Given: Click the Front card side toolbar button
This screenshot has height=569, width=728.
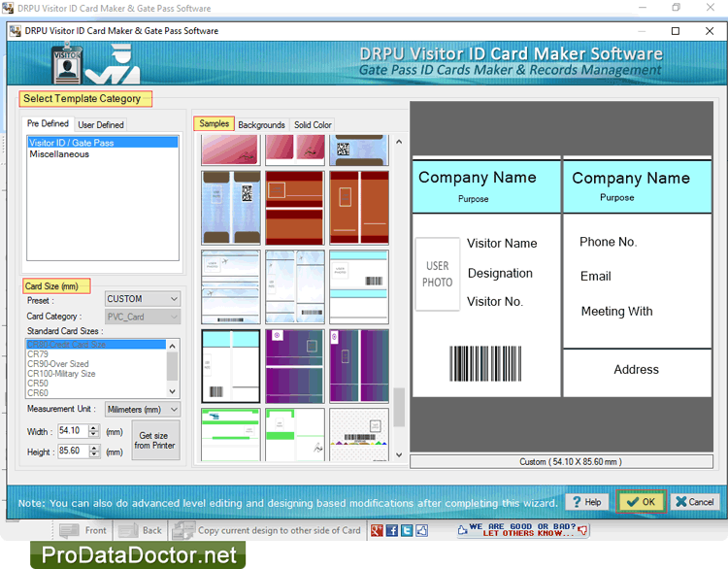Looking at the screenshot, I should tap(83, 530).
